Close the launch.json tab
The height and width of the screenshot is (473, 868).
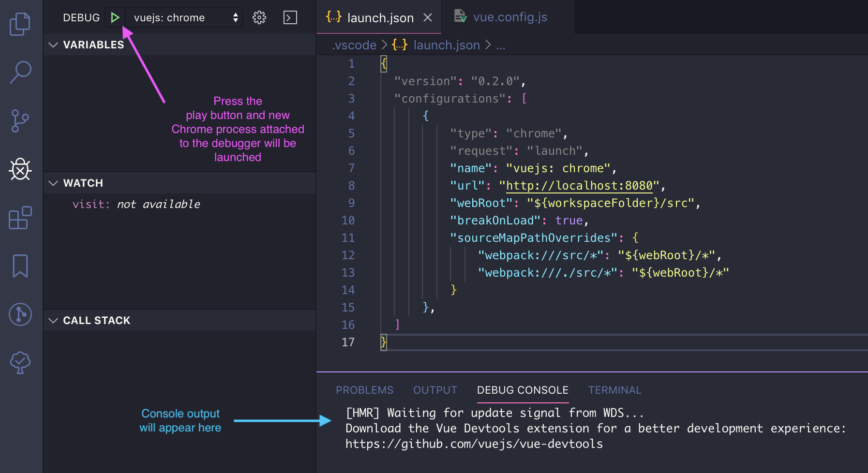pyautogui.click(x=428, y=18)
